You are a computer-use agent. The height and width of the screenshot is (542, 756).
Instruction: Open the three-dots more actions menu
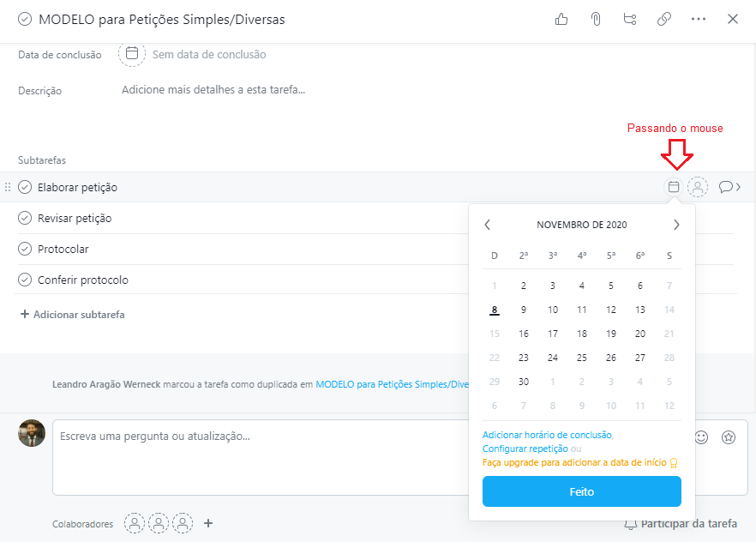point(699,19)
